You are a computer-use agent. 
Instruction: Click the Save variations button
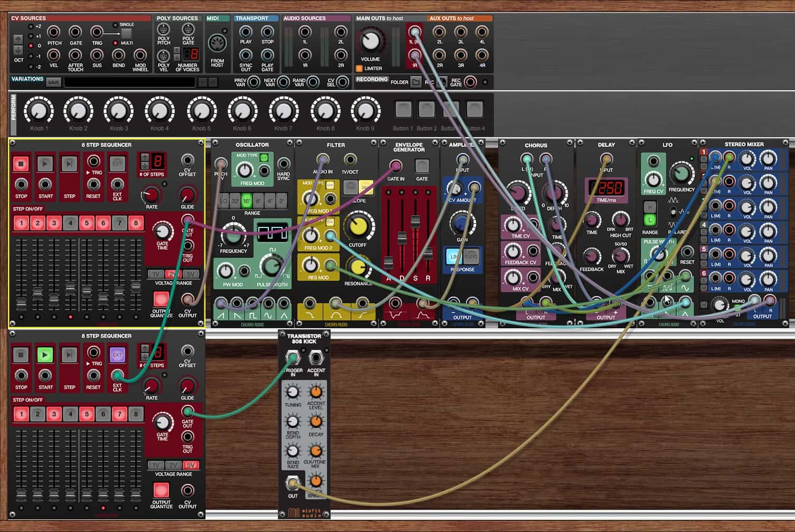[53, 82]
